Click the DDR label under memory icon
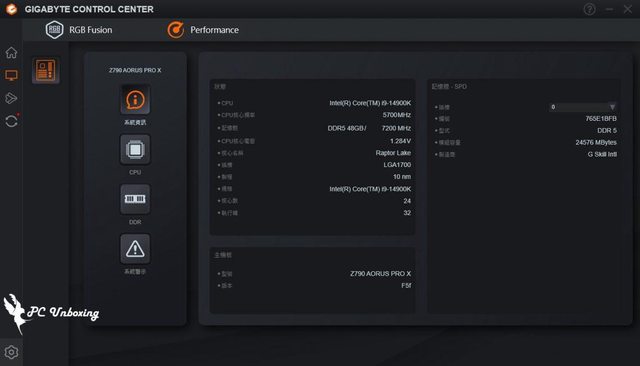This screenshot has width=640, height=366. (135, 222)
